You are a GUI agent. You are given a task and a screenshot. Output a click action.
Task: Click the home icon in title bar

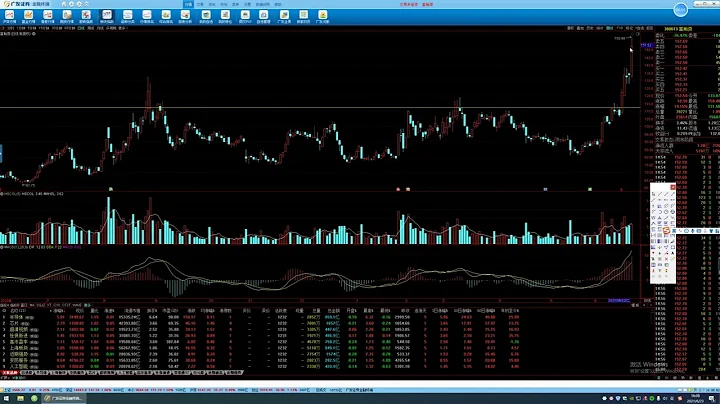[63, 4]
